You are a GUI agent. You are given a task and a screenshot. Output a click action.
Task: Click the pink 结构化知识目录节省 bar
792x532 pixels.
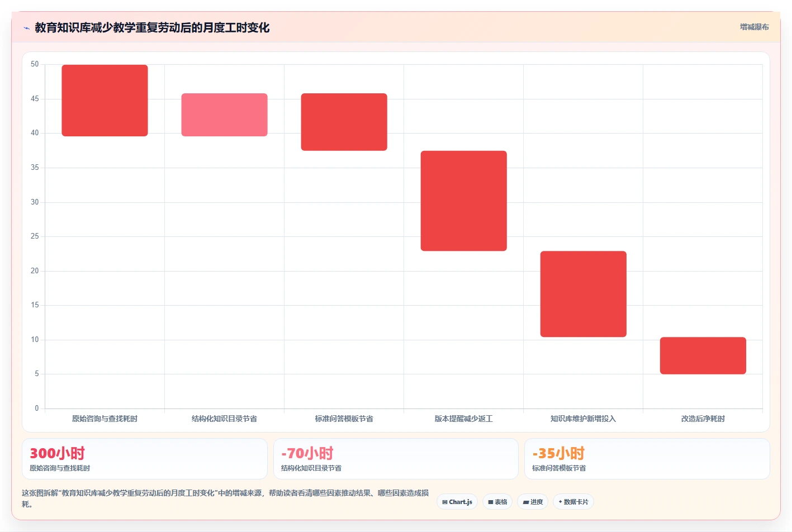[x=224, y=115]
